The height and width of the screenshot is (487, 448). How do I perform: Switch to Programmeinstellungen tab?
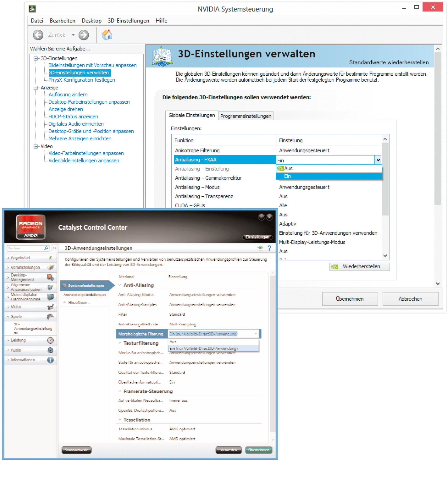(246, 116)
